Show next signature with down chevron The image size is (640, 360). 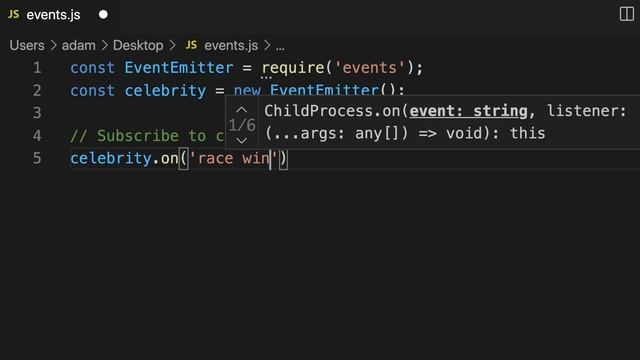tap(242, 141)
